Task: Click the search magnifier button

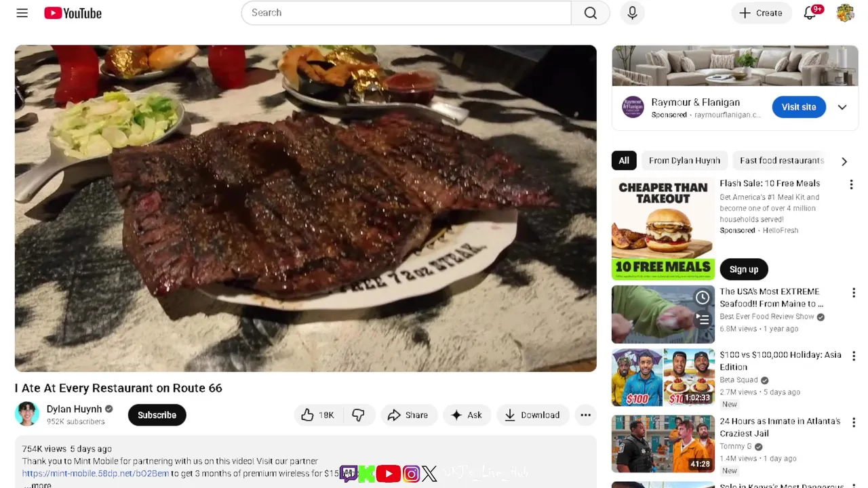Action: (591, 13)
